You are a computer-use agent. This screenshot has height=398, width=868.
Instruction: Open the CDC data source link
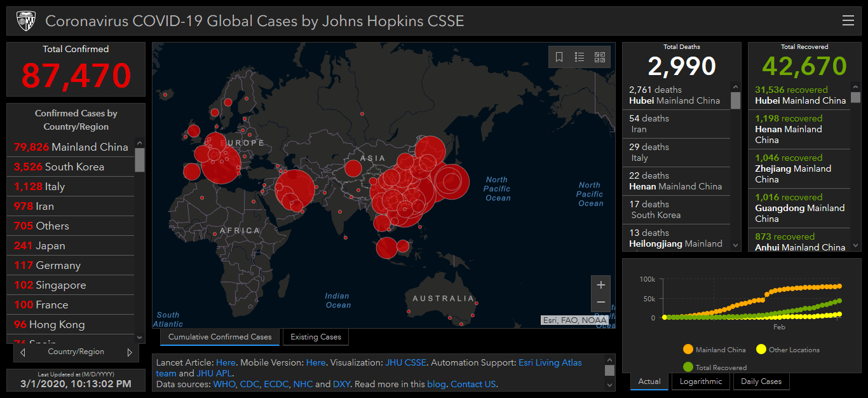tap(250, 384)
